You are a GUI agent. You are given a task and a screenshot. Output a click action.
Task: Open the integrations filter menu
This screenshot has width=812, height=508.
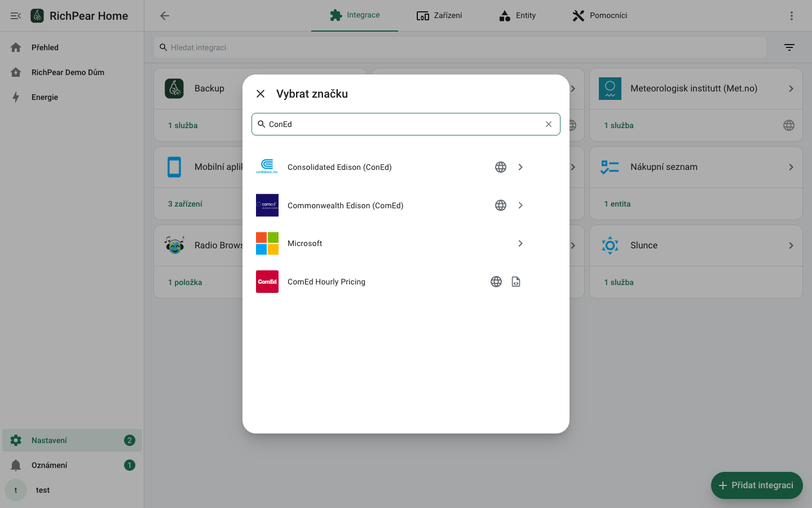[789, 47]
